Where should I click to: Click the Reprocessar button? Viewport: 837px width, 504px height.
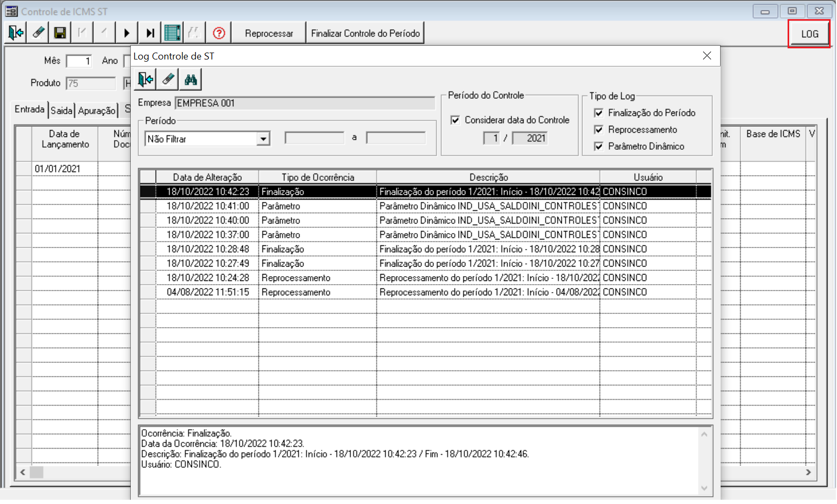269,33
